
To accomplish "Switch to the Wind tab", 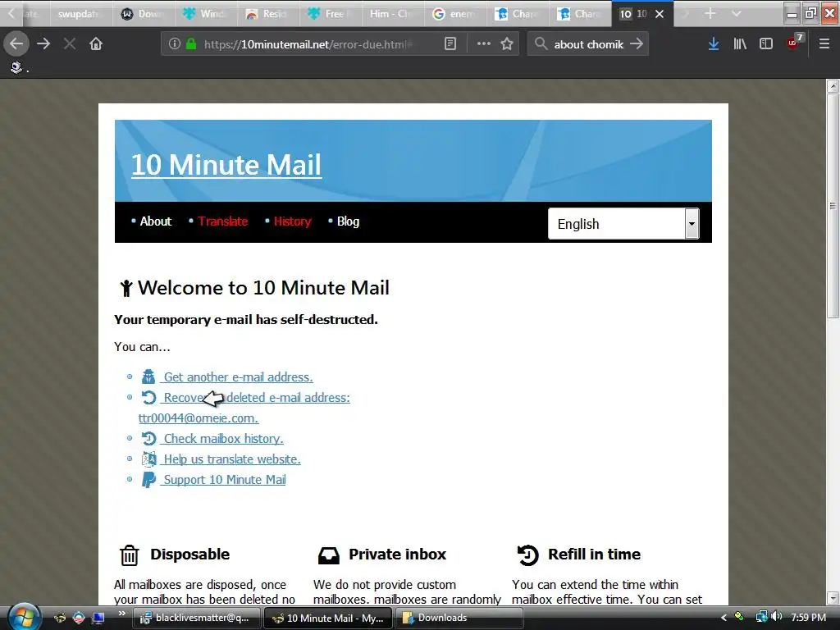I will point(205,13).
